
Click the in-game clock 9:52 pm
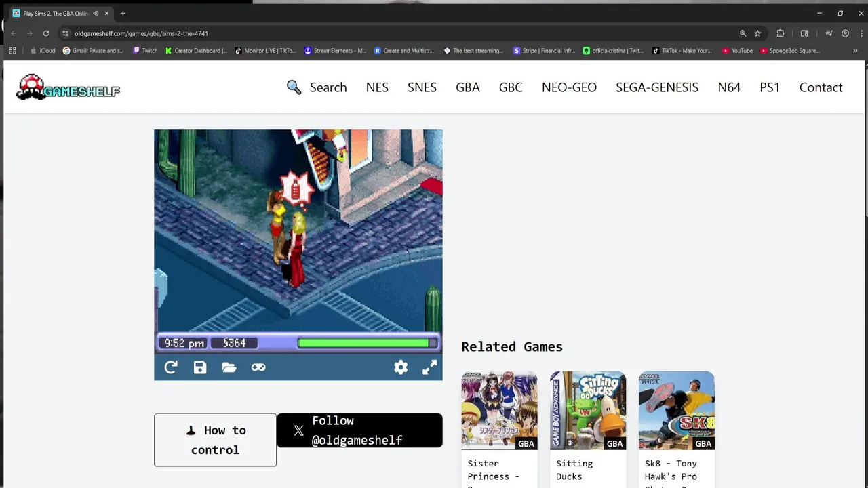click(x=184, y=343)
